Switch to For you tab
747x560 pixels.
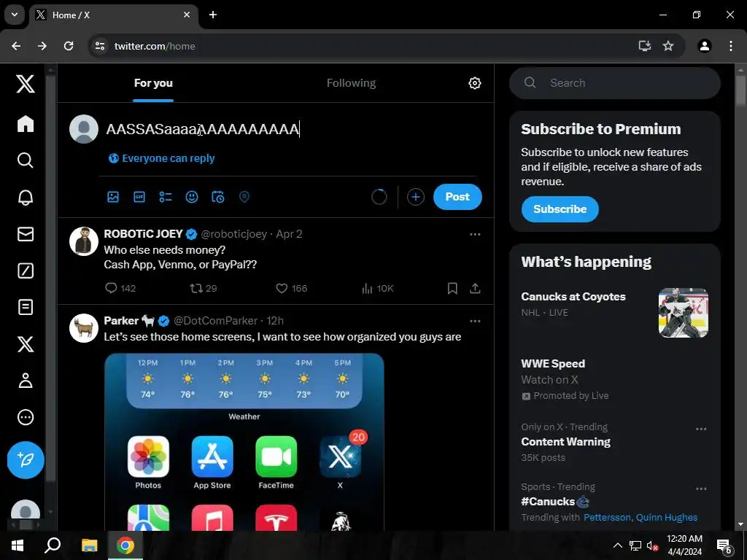pos(153,83)
